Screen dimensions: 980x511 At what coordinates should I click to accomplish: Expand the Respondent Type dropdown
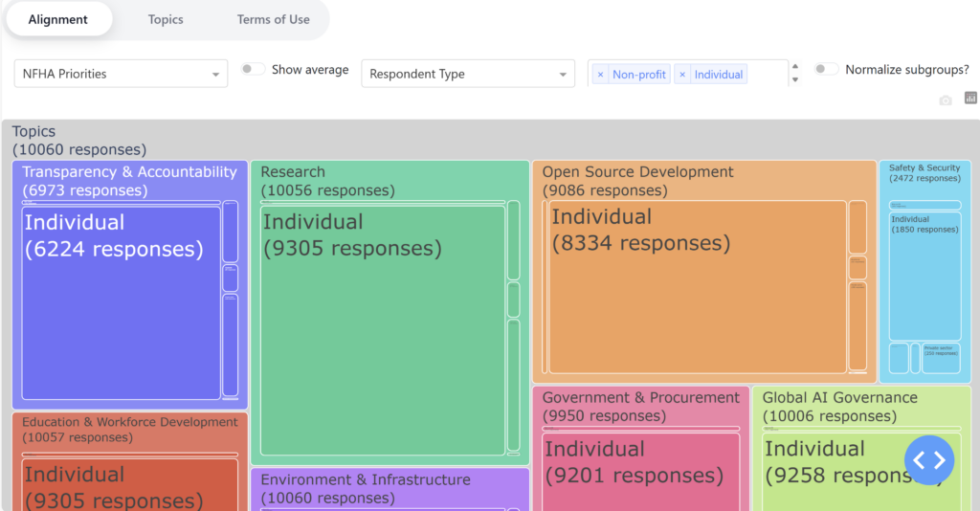click(x=467, y=74)
